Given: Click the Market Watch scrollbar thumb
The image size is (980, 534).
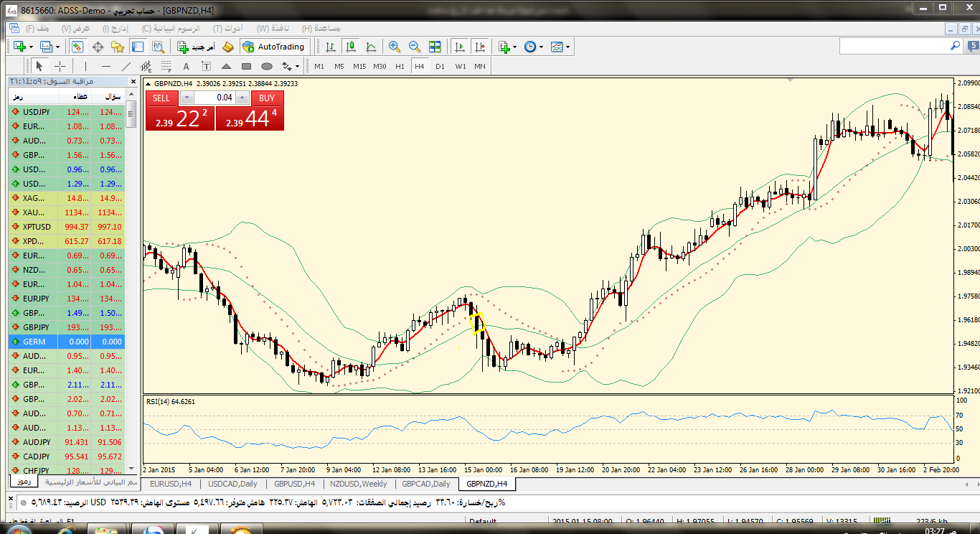Looking at the screenshot, I should (x=131, y=115).
